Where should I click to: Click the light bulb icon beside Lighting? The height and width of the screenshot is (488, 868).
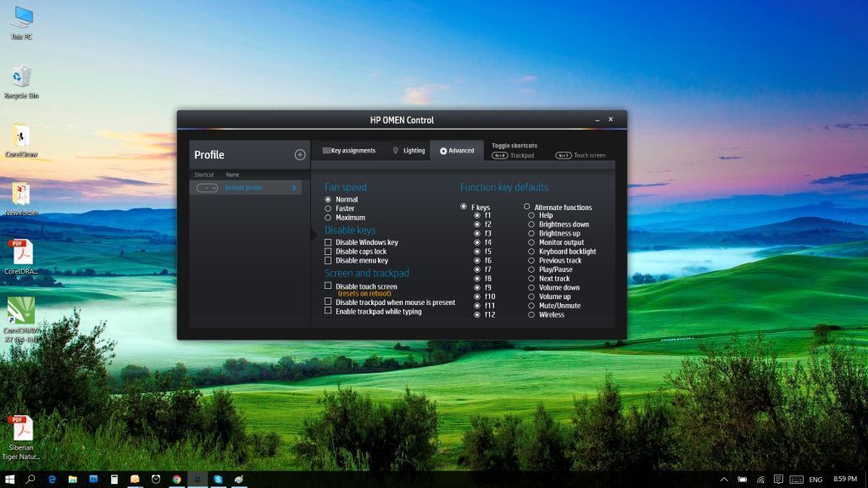pos(395,151)
